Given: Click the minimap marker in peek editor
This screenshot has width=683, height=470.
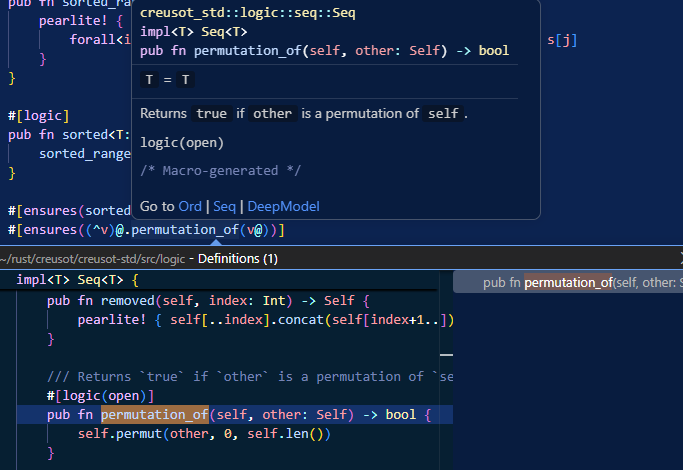Looking at the screenshot, I should (x=446, y=355).
